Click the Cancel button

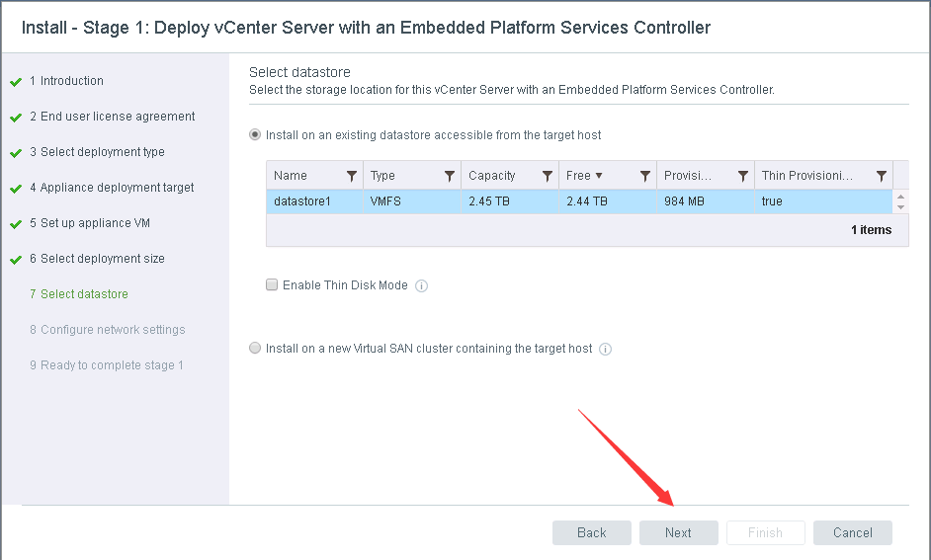(x=853, y=532)
